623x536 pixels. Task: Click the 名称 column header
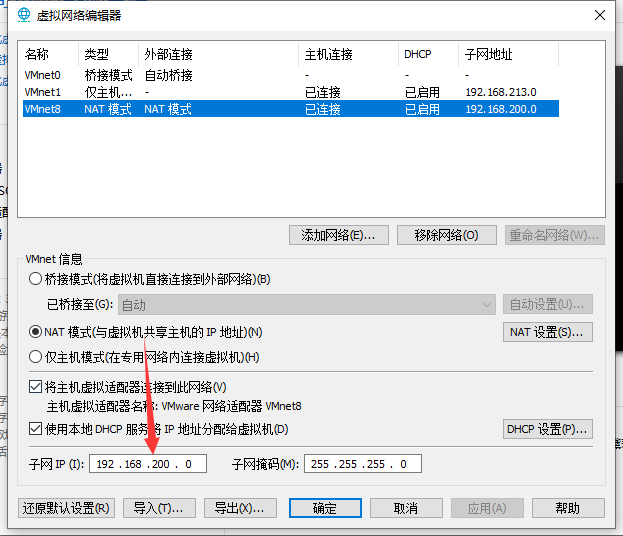click(37, 54)
